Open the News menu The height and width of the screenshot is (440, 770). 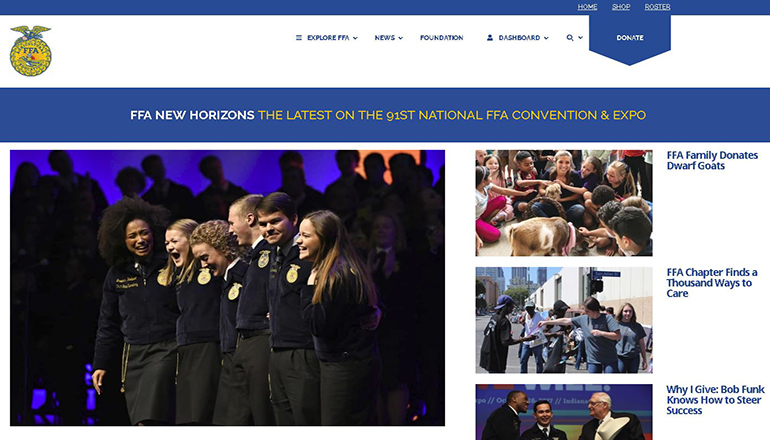point(385,38)
